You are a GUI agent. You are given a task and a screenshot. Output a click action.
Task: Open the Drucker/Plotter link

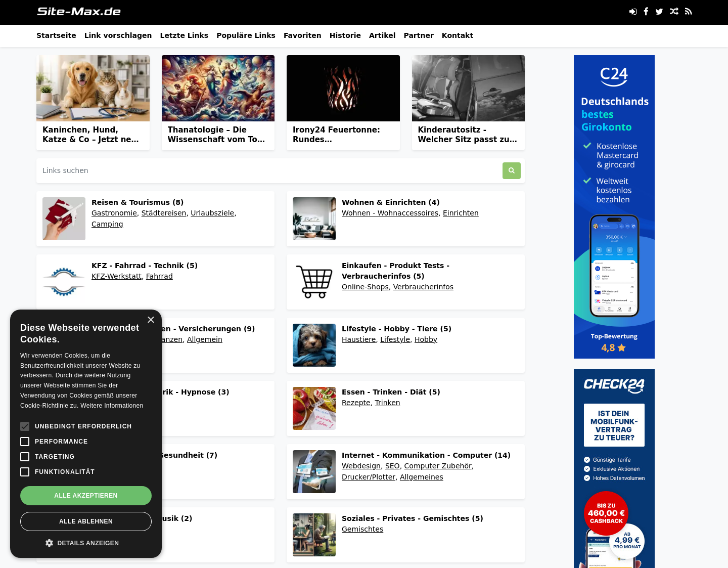coord(369,477)
